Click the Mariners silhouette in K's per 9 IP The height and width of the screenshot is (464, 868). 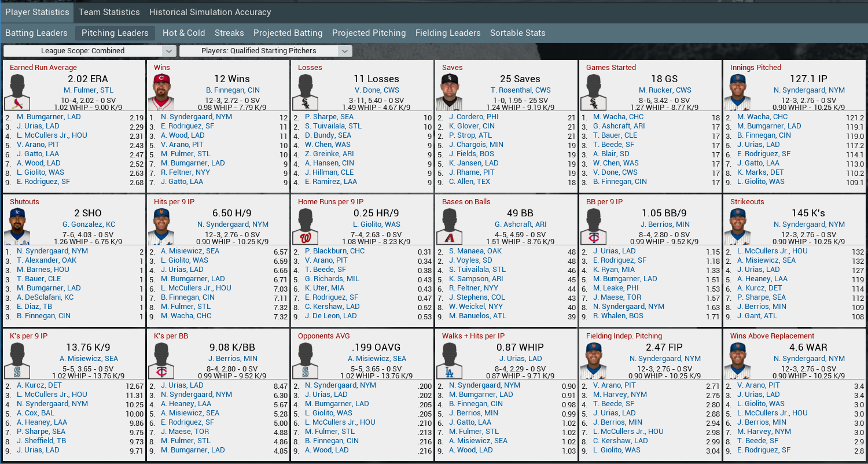[17, 360]
